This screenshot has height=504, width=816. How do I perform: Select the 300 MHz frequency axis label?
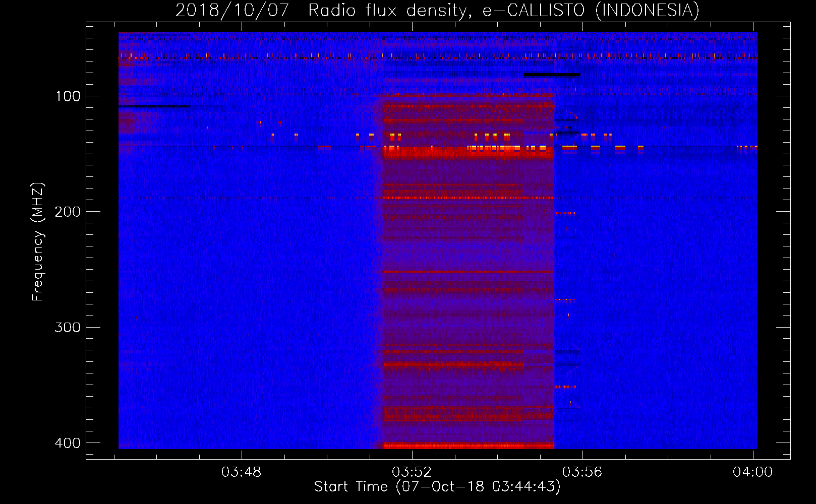coord(68,328)
